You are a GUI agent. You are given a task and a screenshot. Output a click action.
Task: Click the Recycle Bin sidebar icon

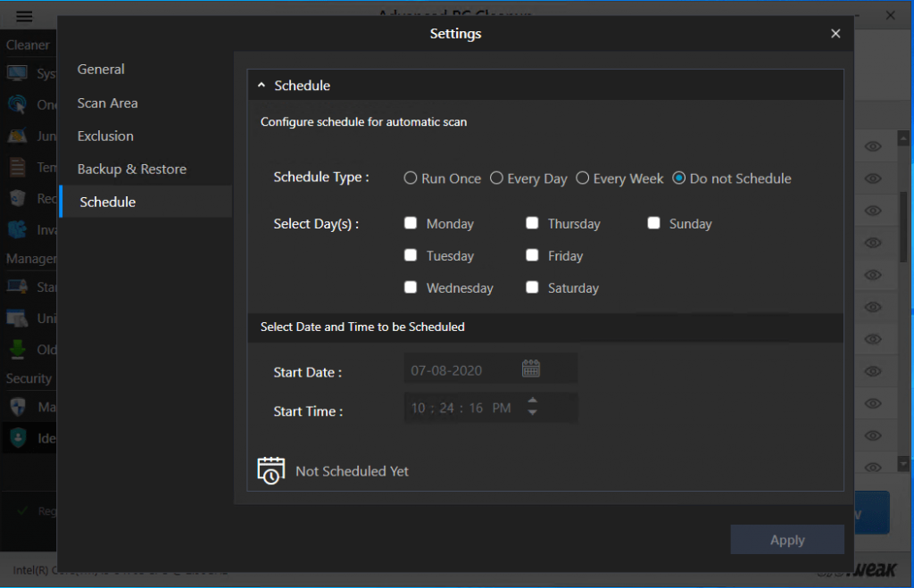pos(18,198)
